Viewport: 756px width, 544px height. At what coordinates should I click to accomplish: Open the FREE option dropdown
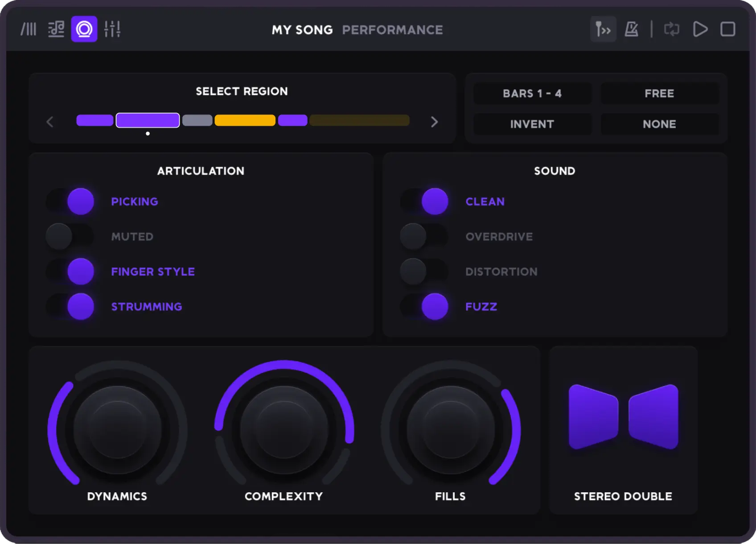[660, 93]
